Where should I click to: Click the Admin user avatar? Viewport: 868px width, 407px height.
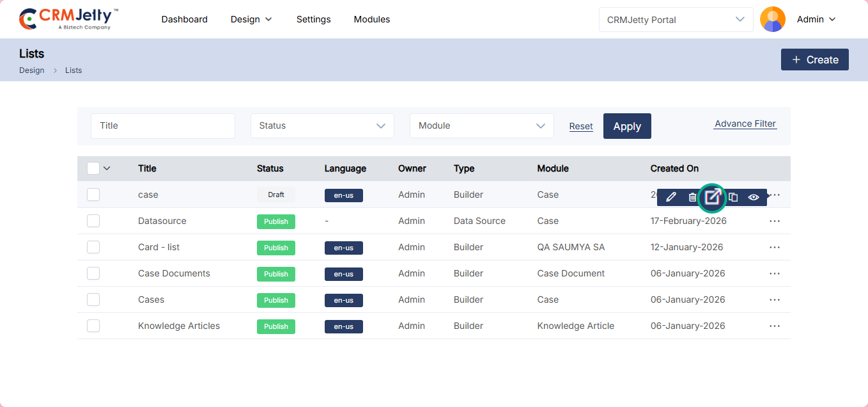point(772,19)
